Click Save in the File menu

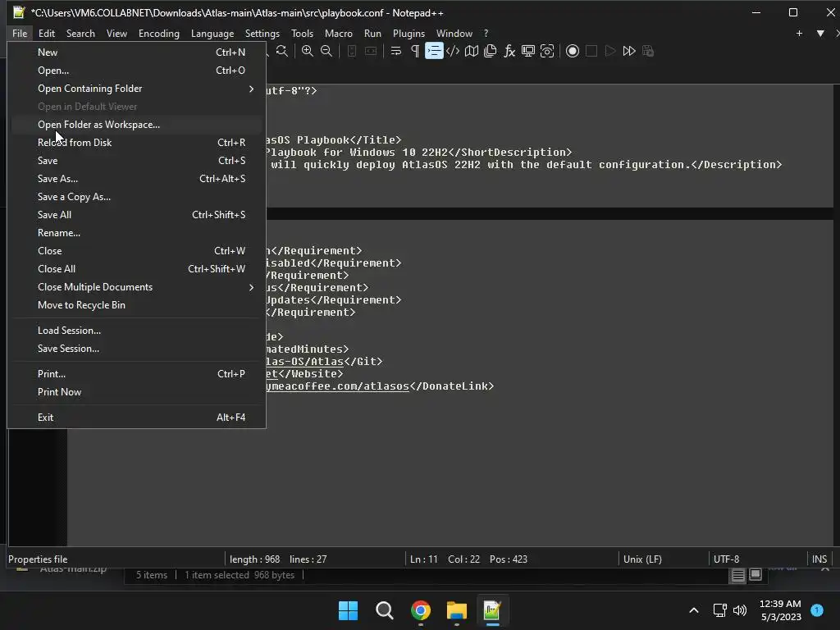[x=137, y=161]
